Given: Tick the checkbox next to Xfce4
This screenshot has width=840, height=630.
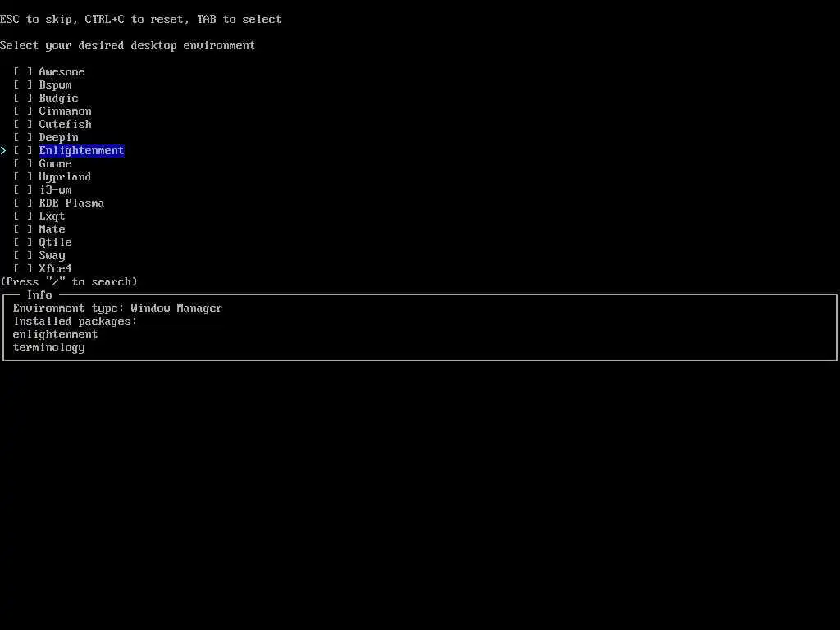Looking at the screenshot, I should coord(23,268).
